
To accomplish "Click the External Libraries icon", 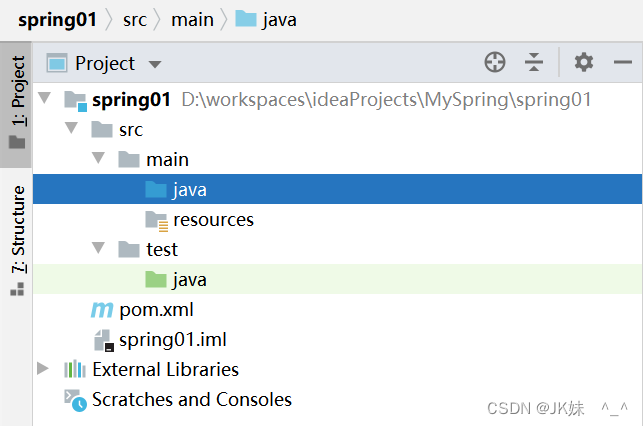I will [75, 369].
